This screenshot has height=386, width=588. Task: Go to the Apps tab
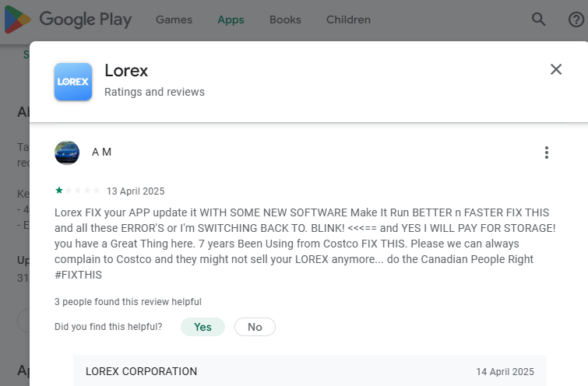[x=231, y=19]
